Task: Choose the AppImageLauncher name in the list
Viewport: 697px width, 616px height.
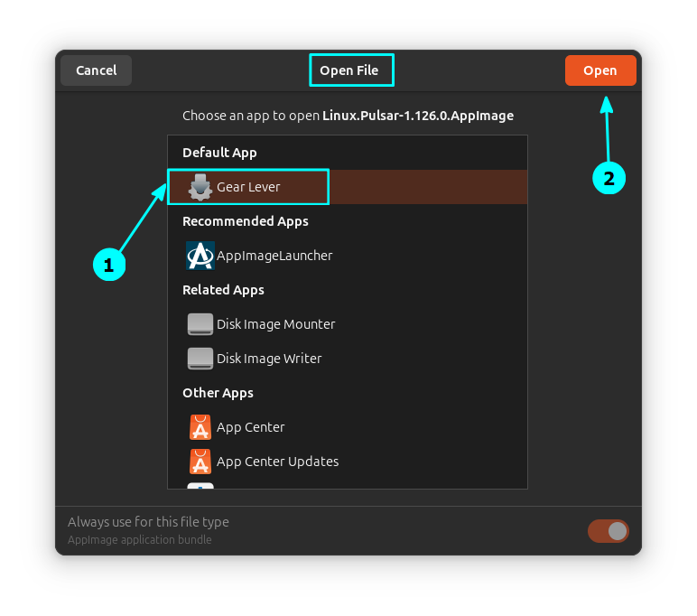Action: (x=274, y=256)
